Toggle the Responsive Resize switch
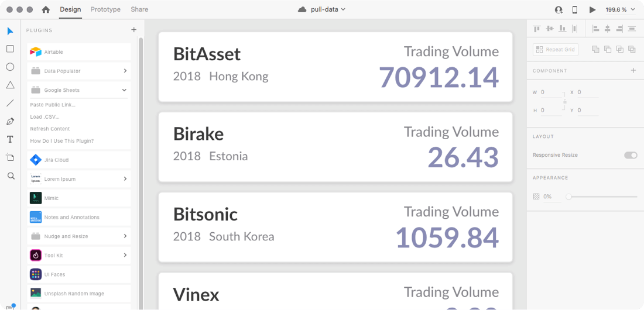This screenshot has height=310, width=644. [x=631, y=155]
